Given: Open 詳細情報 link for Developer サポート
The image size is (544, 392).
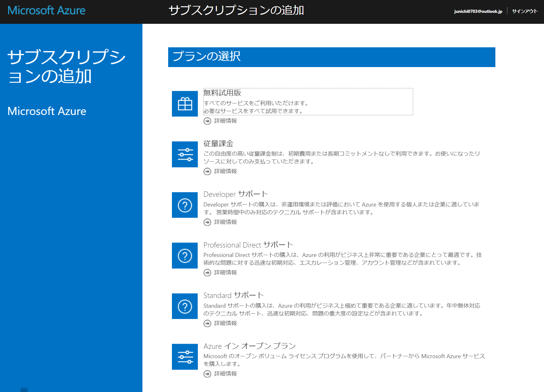Looking at the screenshot, I should point(226,222).
